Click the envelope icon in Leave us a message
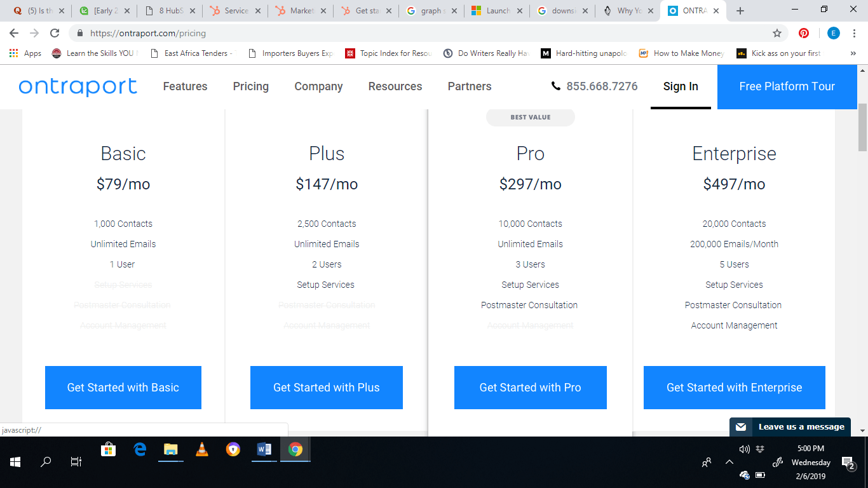Image resolution: width=868 pixels, height=488 pixels. (x=741, y=427)
